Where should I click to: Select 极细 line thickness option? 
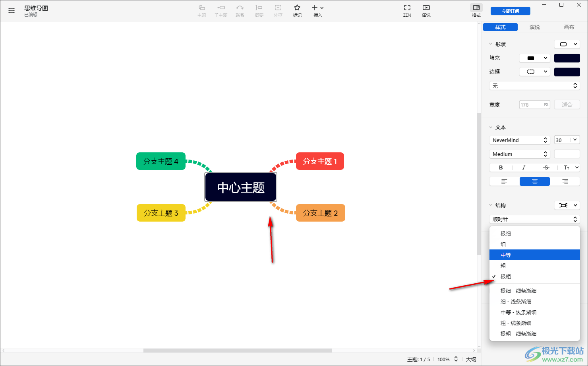(535, 234)
